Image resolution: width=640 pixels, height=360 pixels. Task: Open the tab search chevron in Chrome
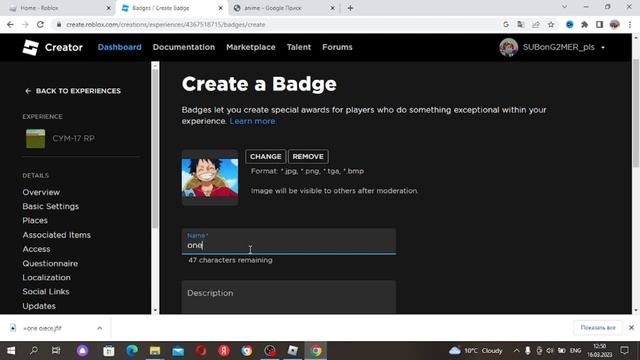[564, 7]
